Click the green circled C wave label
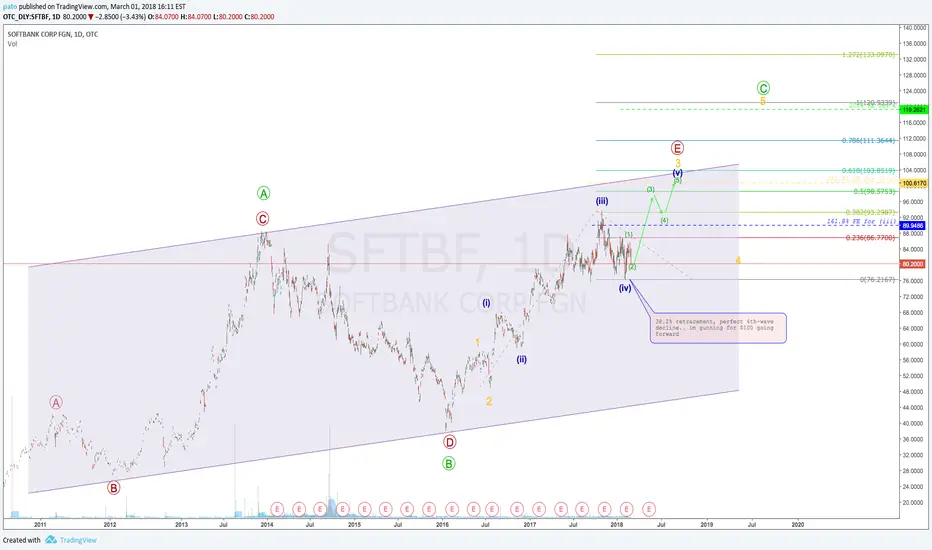 tap(763, 88)
